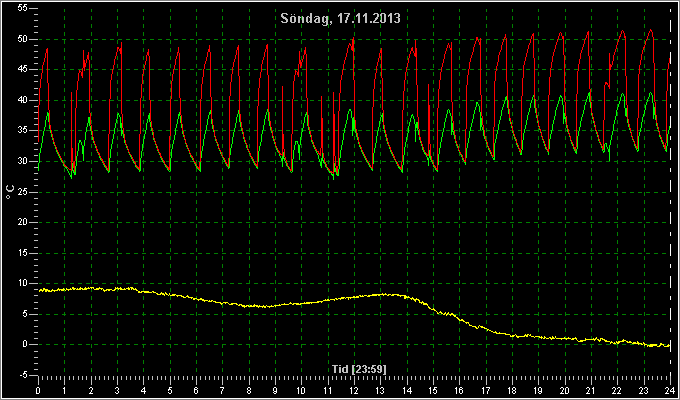Click the red curve peak near hour 23
680x400 pixels.
coord(651,30)
